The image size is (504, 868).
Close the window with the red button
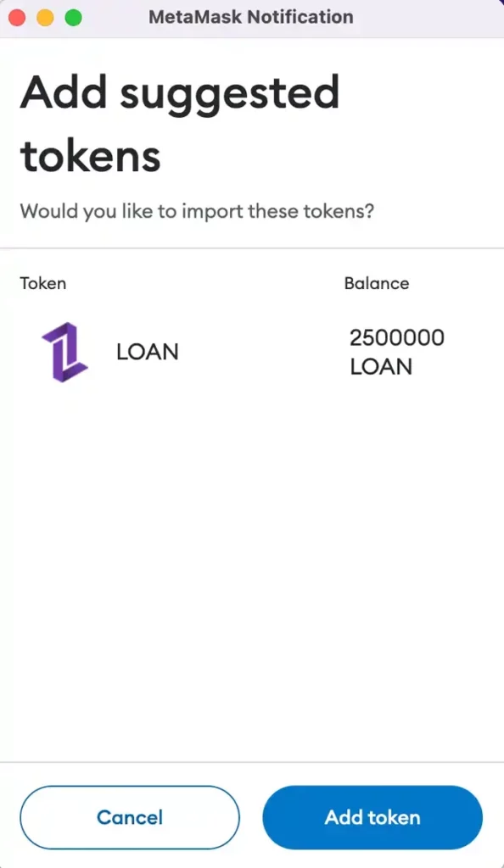(x=17, y=18)
